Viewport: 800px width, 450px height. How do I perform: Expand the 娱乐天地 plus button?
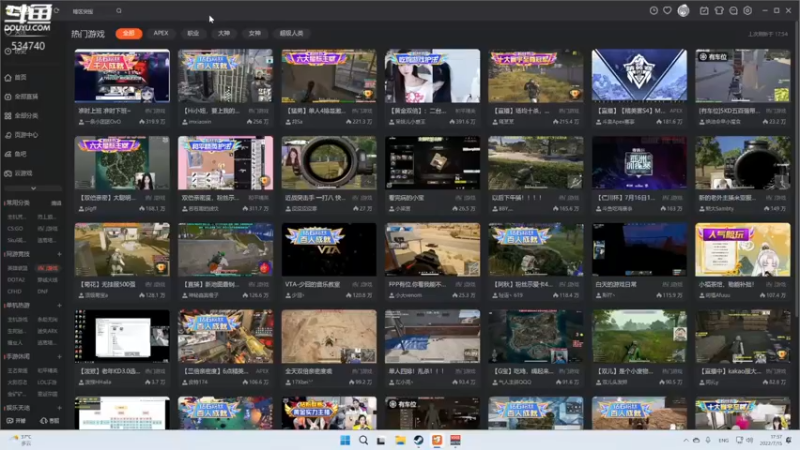59,408
